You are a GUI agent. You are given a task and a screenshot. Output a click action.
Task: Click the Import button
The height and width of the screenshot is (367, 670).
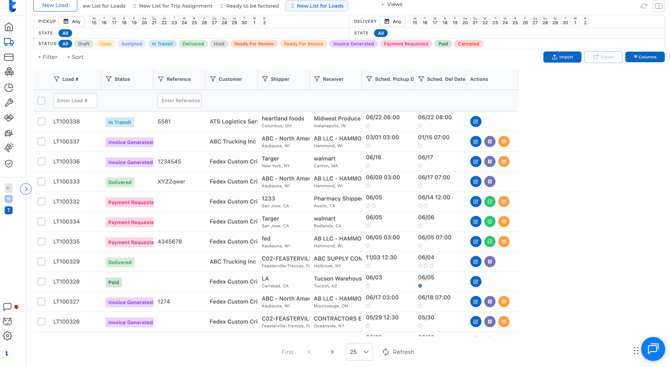pos(562,57)
